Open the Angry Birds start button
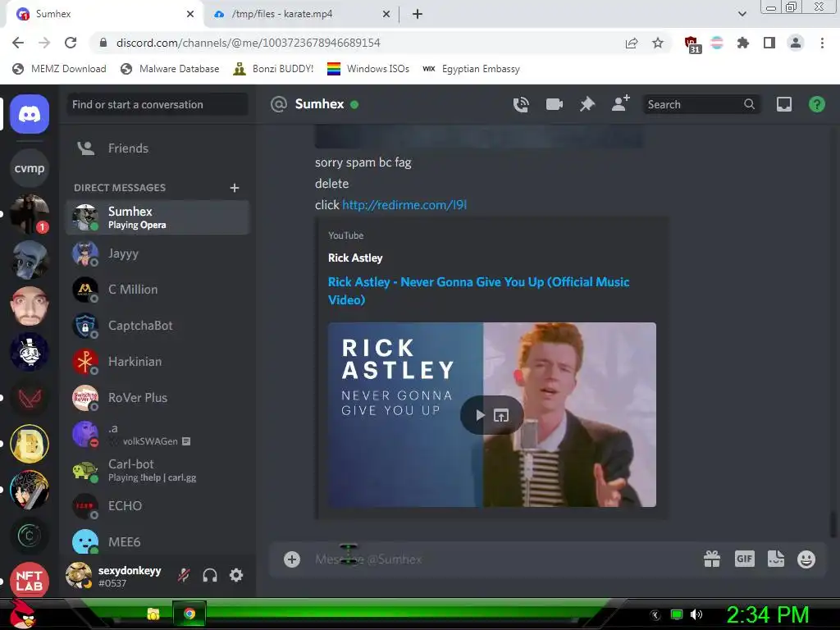This screenshot has width=840, height=630. (23, 614)
